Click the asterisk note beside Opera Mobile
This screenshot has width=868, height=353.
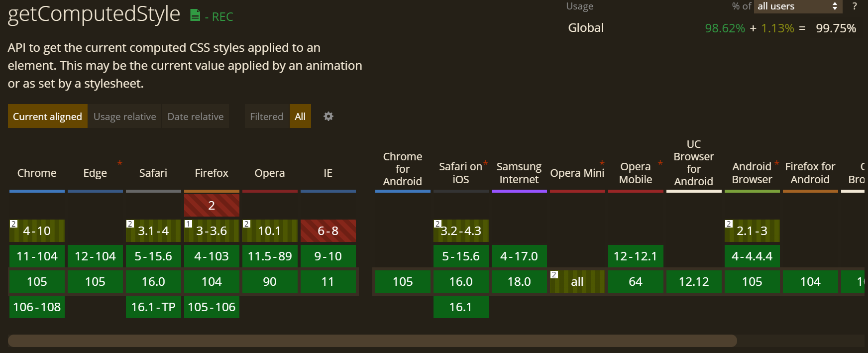pos(660,163)
